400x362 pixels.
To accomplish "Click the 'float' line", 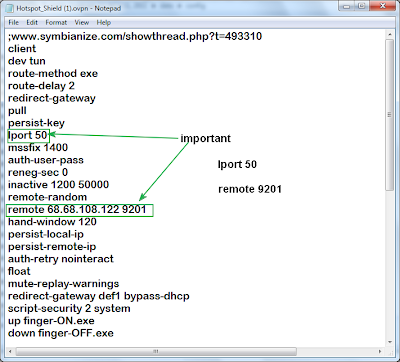I will [19, 271].
